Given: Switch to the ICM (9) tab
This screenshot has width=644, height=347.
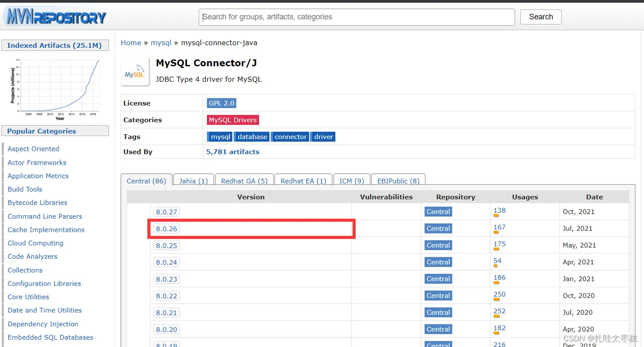Looking at the screenshot, I should [x=352, y=181].
